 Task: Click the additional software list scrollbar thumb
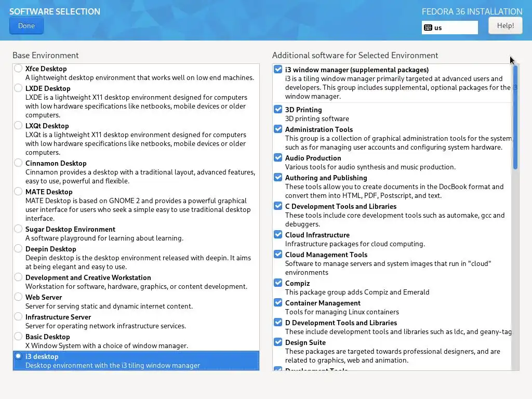pyautogui.click(x=515, y=117)
